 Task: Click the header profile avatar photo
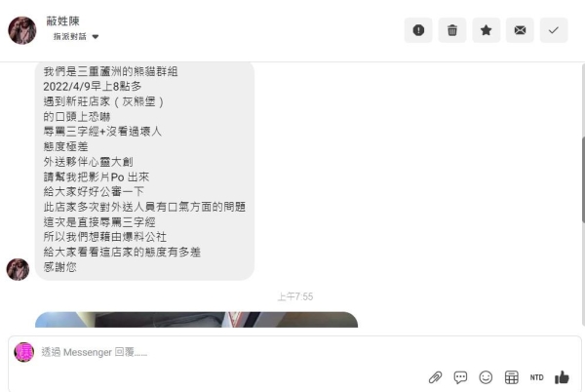pyautogui.click(x=22, y=30)
